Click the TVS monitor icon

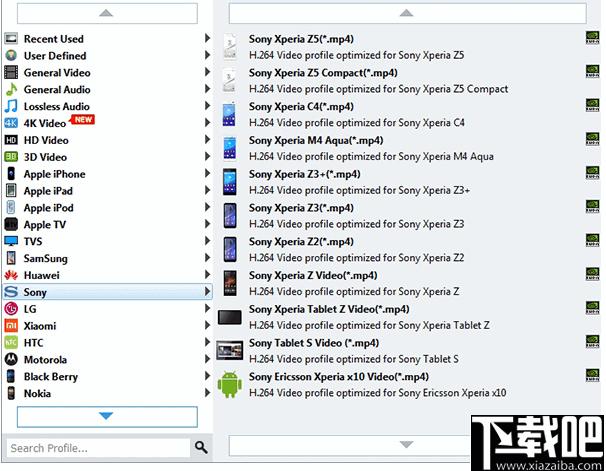(11, 241)
